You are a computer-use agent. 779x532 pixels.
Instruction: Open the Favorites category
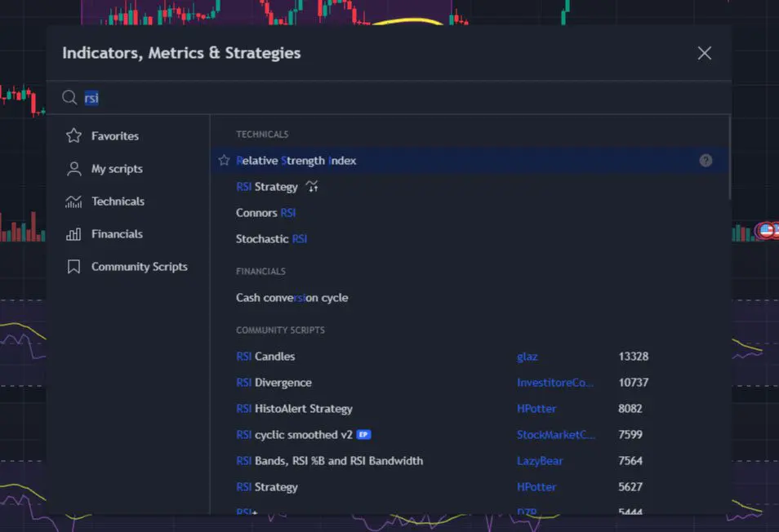128,136
